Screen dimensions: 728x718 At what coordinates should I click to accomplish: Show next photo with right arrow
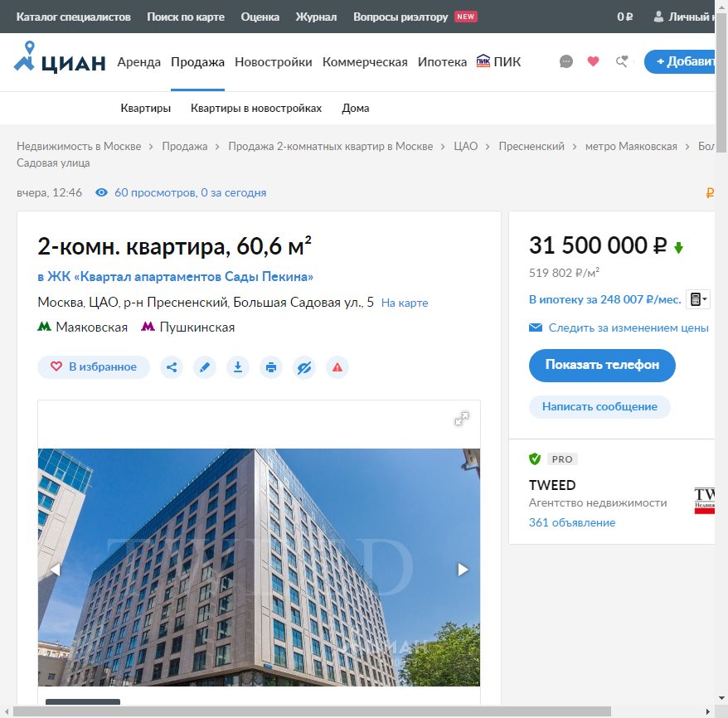463,570
